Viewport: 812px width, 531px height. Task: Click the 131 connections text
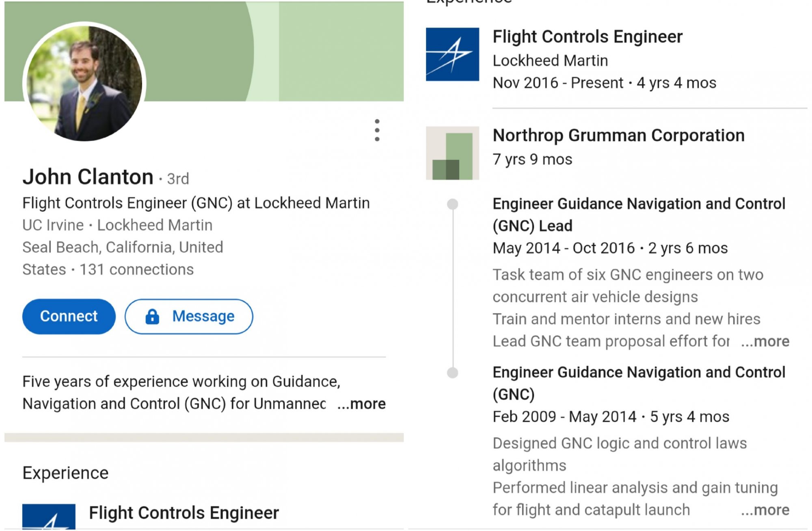click(x=136, y=269)
